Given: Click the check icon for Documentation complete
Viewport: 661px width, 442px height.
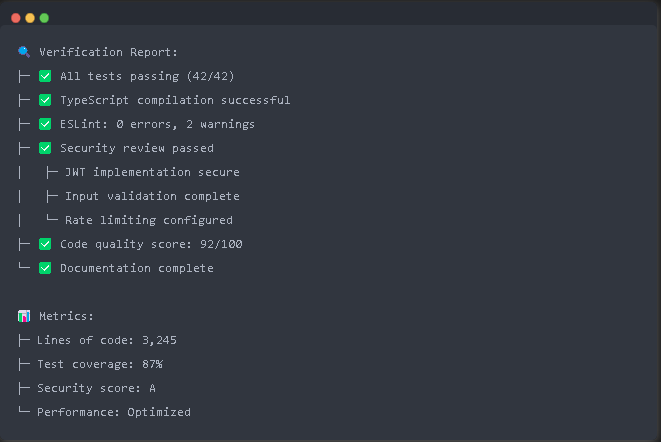Looking at the screenshot, I should (x=45, y=268).
